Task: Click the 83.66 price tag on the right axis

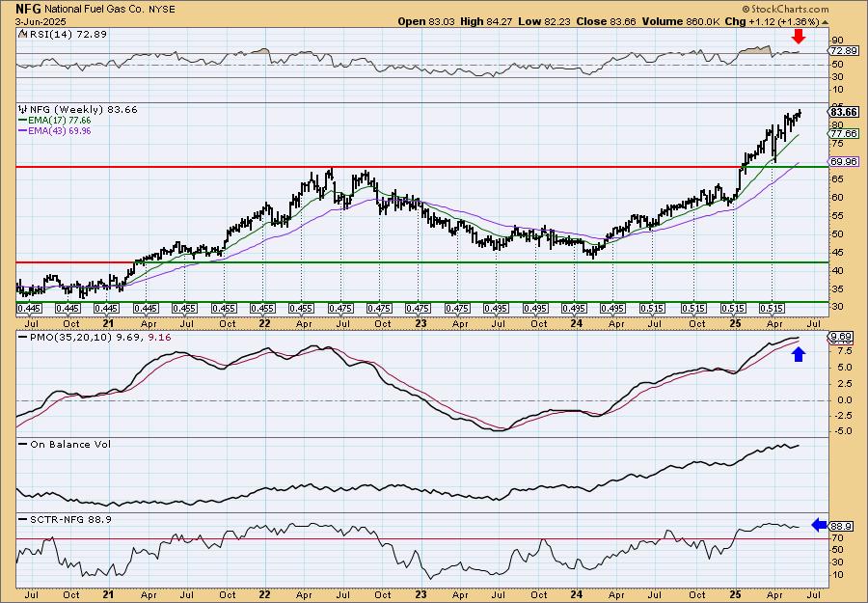Action: [x=844, y=112]
